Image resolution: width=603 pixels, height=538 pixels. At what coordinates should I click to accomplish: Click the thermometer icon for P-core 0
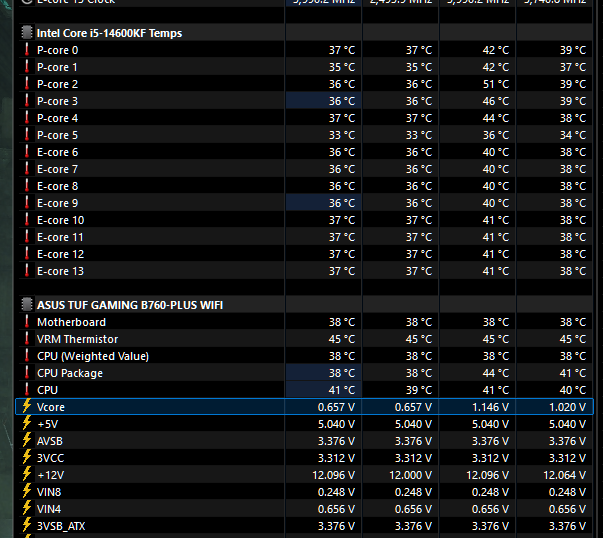point(27,50)
